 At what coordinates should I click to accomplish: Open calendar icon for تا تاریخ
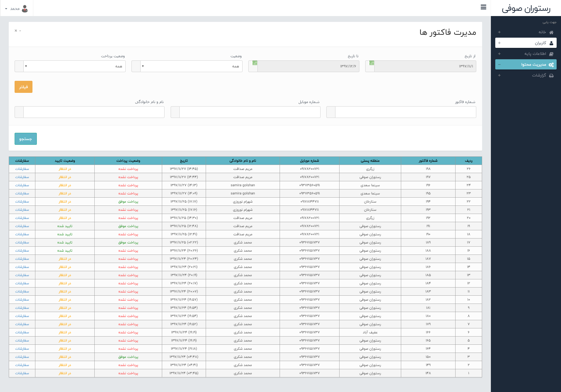pos(254,63)
